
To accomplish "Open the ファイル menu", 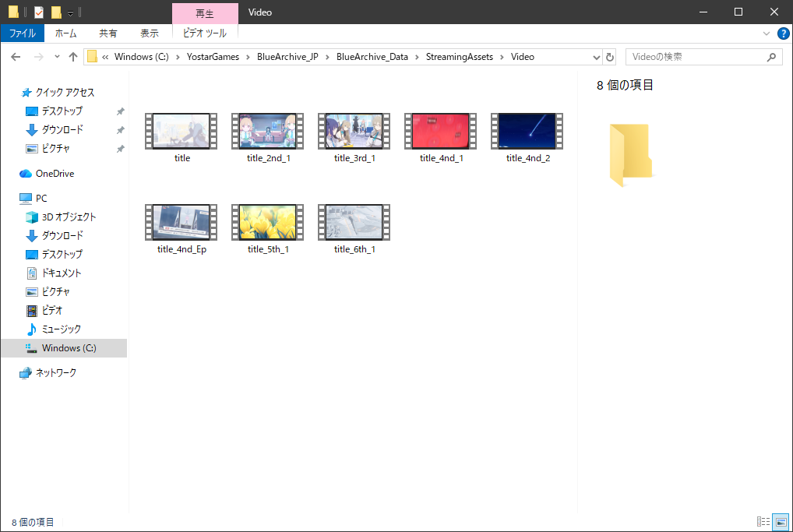I will coord(22,33).
